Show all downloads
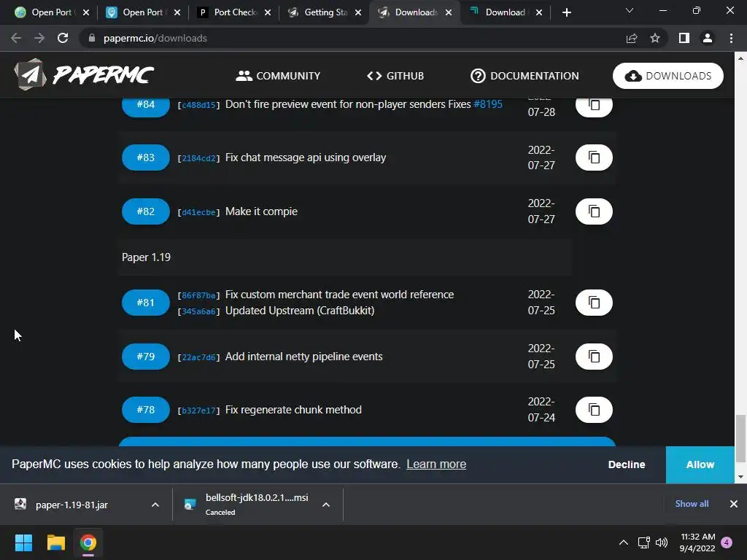Viewport: 747px width, 560px height. [x=692, y=504]
